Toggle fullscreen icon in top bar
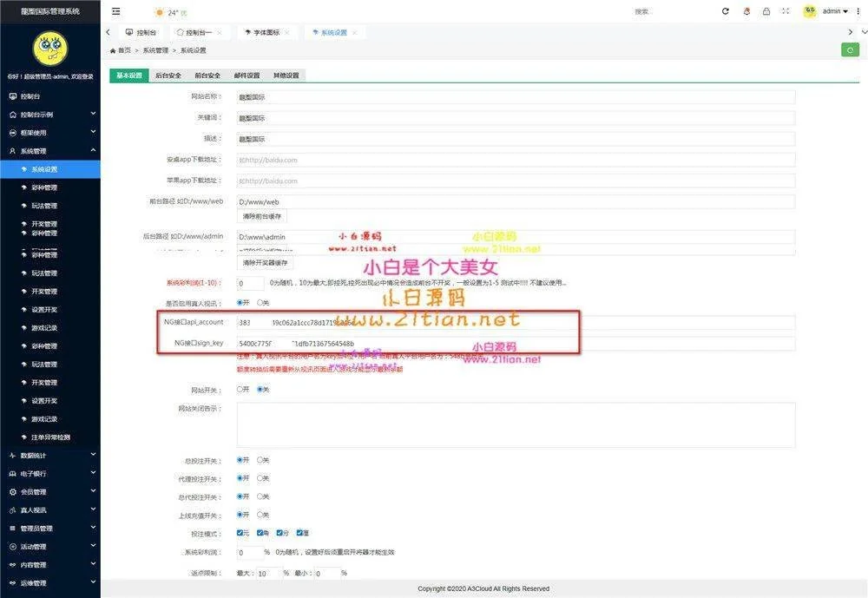This screenshot has height=598, width=868. click(786, 11)
